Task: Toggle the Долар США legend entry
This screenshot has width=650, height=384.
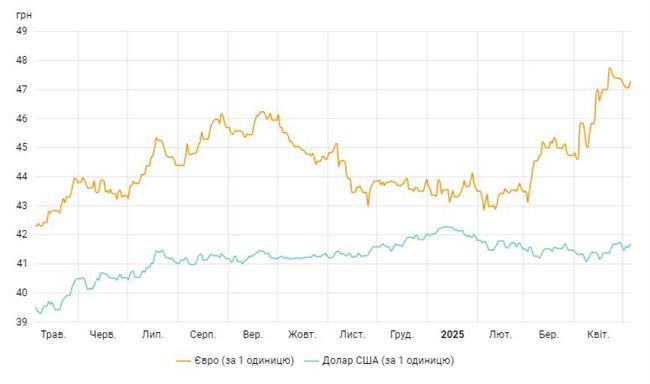Action: (379, 360)
